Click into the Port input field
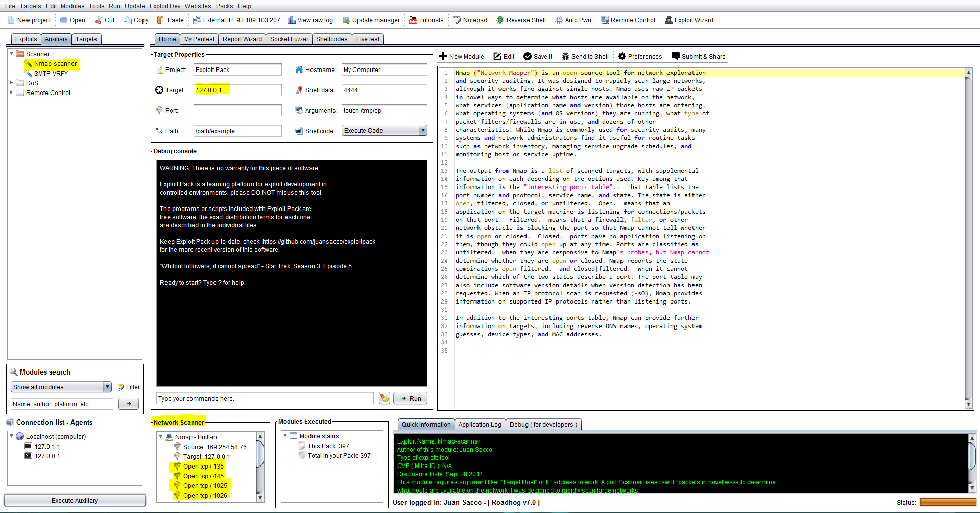Viewport: 980px width, 513px height. [x=237, y=111]
